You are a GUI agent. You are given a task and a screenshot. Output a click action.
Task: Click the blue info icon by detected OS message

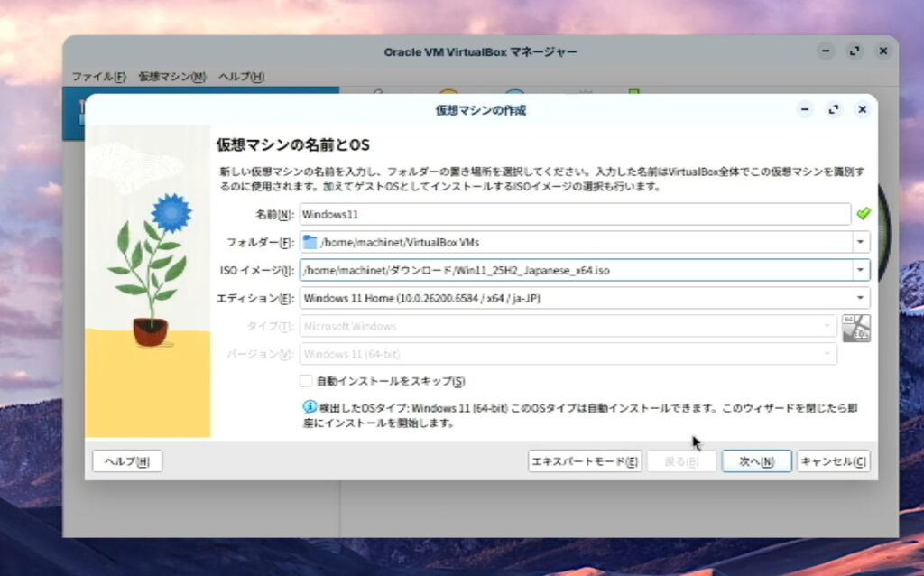pos(309,407)
